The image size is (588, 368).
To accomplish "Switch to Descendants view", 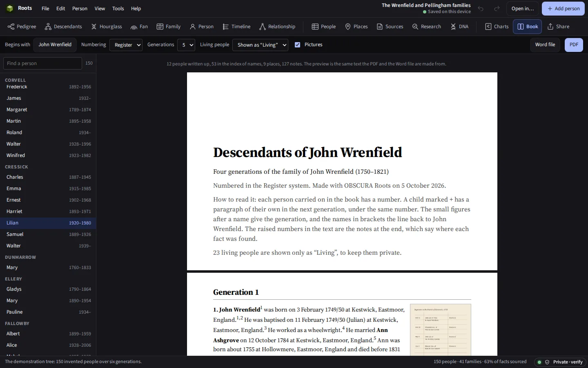I will [63, 27].
